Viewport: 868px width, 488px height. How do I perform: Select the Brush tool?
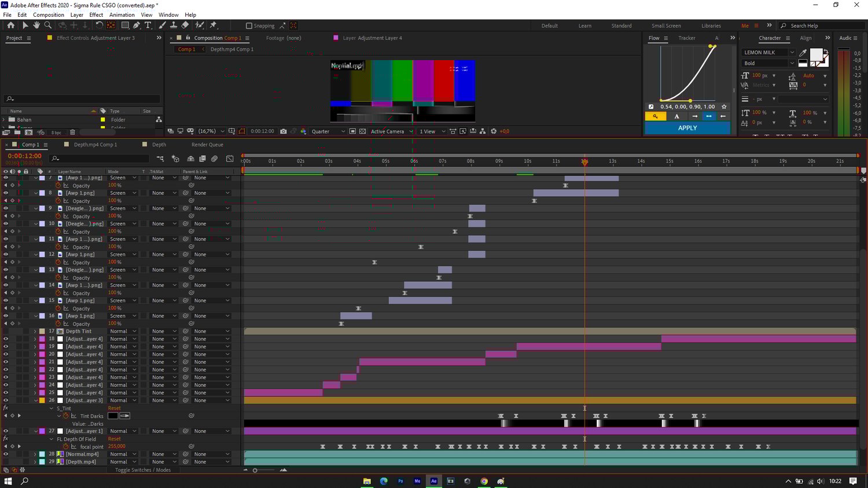[x=162, y=25]
